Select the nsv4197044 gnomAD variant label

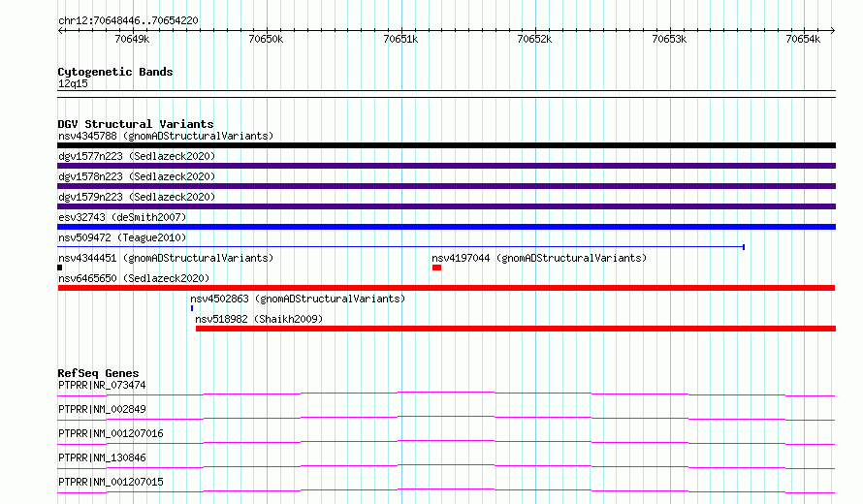pos(539,258)
